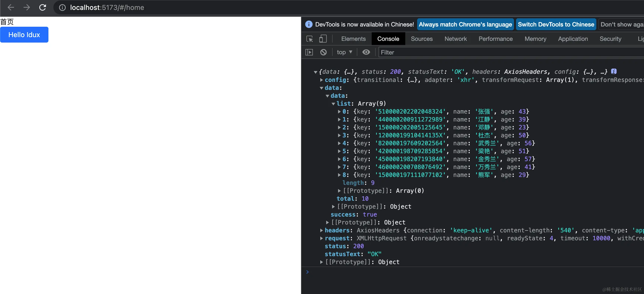Viewport: 644px width, 294px height.
Task: Activate the inspect element picker icon
Action: coord(309,39)
